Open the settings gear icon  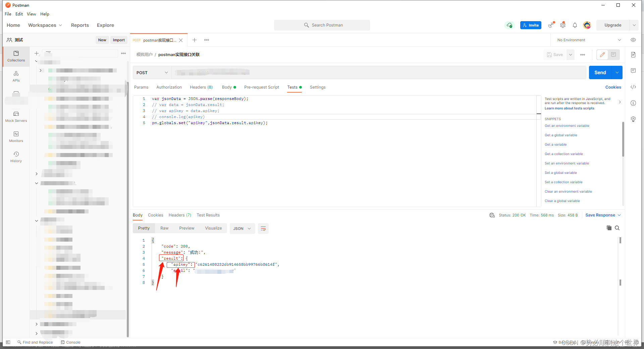(563, 25)
